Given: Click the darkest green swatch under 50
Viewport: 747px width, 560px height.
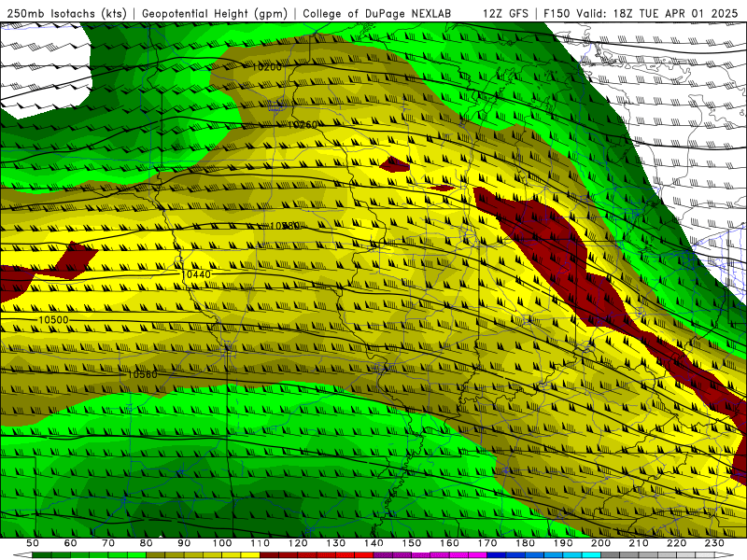Looking at the screenshot, I should click(42, 555).
